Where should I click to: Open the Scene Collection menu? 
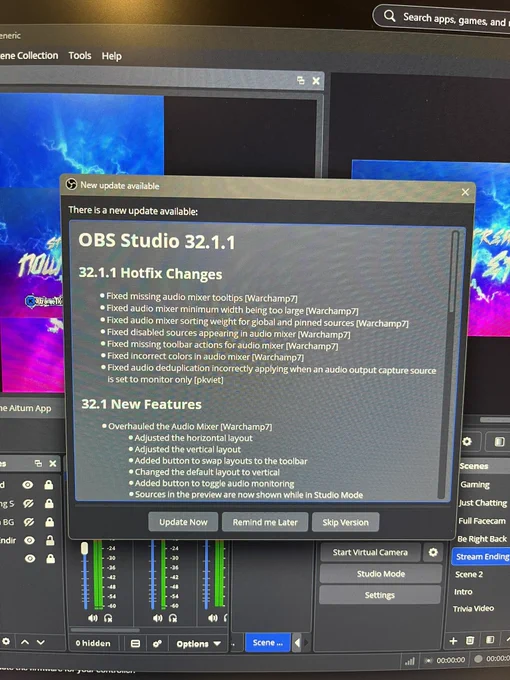click(x=29, y=56)
